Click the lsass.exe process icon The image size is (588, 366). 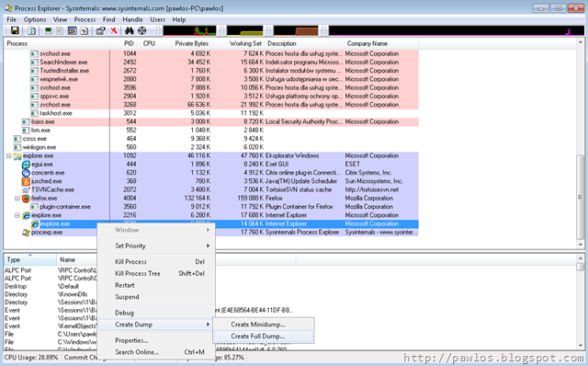26,122
